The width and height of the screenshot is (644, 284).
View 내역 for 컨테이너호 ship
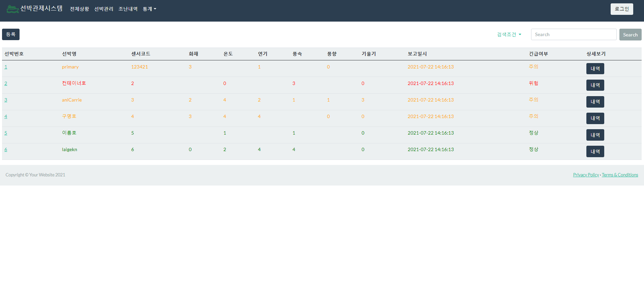pyautogui.click(x=595, y=85)
